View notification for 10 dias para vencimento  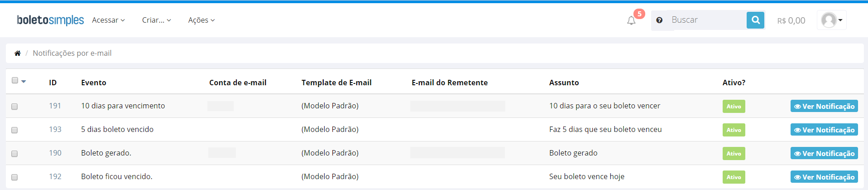[x=824, y=106]
